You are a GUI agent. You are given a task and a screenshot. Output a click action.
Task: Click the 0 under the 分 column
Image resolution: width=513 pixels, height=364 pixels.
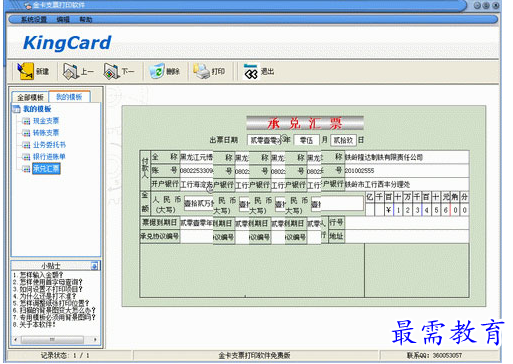pos(464,210)
